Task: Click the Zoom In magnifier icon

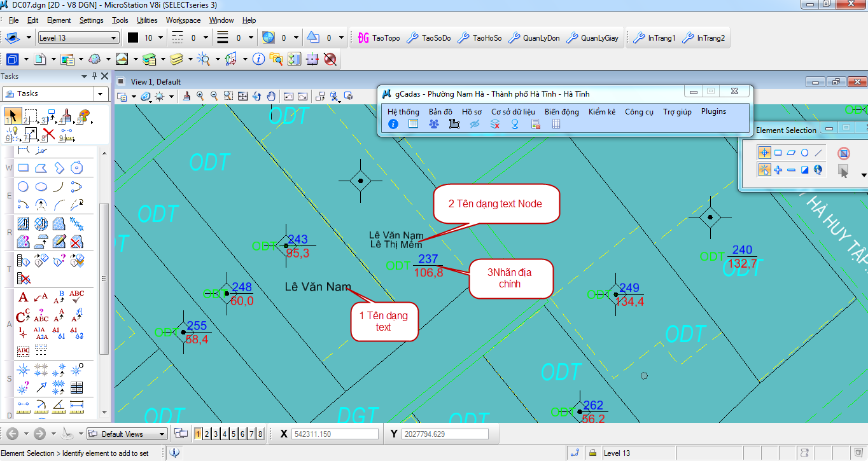Action: click(x=200, y=96)
